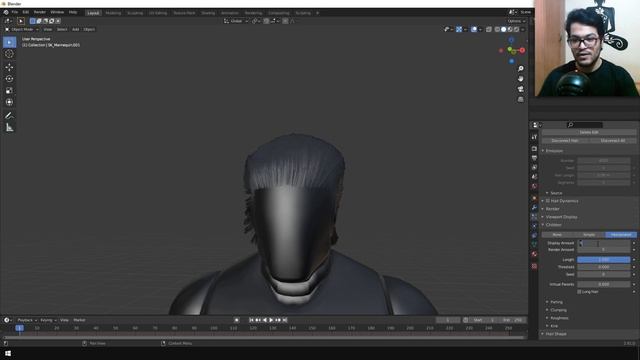Select the Cursor tool in left toolbar
Screen dimensions: 640x360
(x=9, y=54)
